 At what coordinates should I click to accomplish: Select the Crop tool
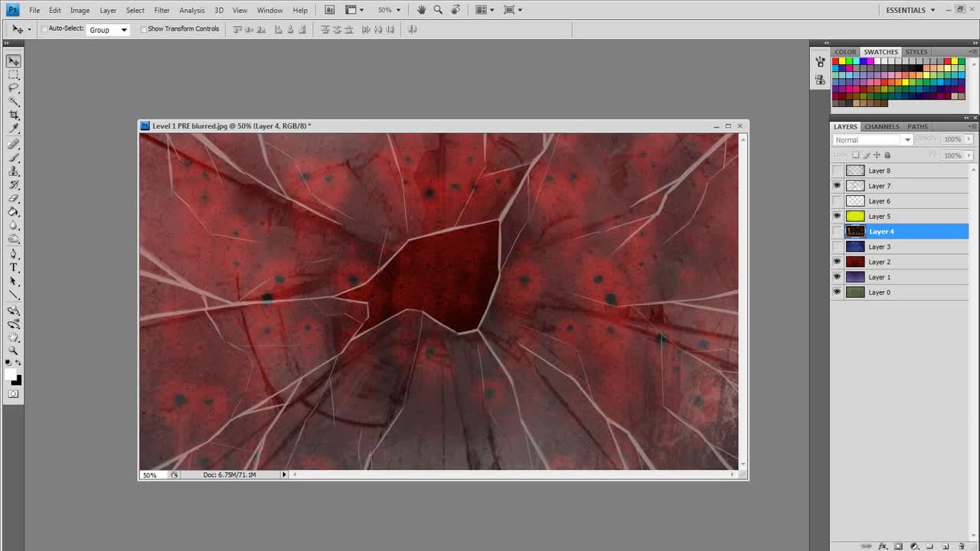tap(14, 115)
